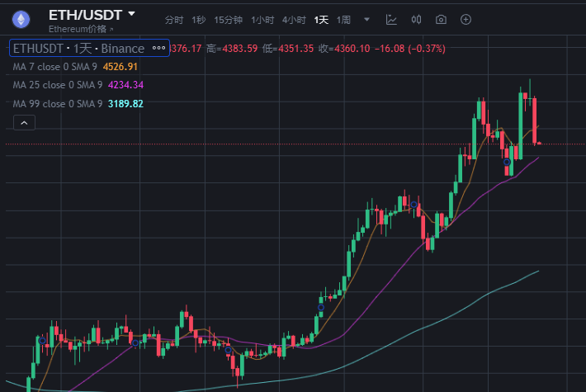
Task: Expand more time intervals dropdown arrow
Action: pos(366,19)
